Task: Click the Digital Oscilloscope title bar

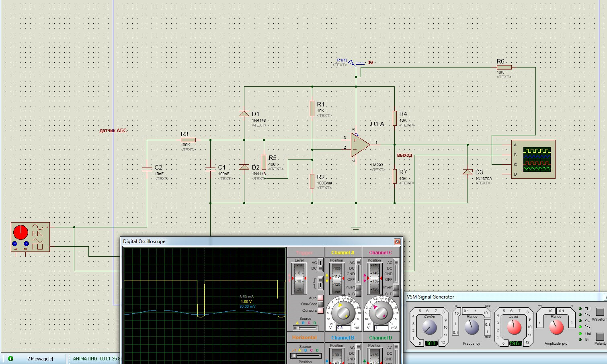Action: (262, 241)
